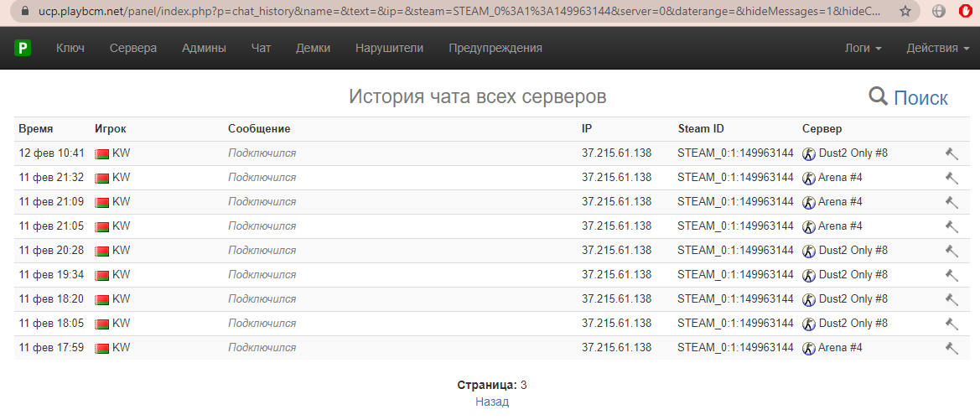Click the Belarus flag in the 11 фев 19:34 row

[x=102, y=275]
